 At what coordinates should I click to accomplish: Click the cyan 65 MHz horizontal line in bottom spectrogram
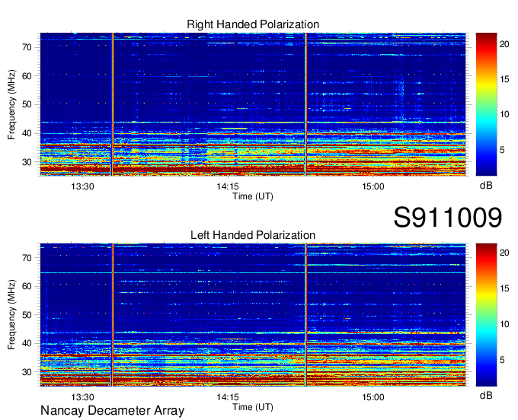(x=253, y=273)
